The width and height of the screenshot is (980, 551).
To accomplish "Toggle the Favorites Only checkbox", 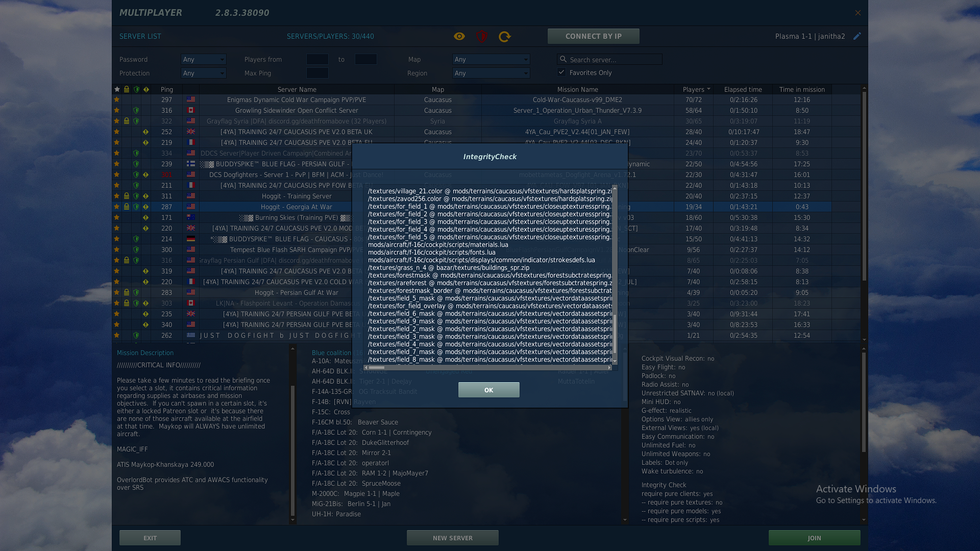I will tap(561, 72).
